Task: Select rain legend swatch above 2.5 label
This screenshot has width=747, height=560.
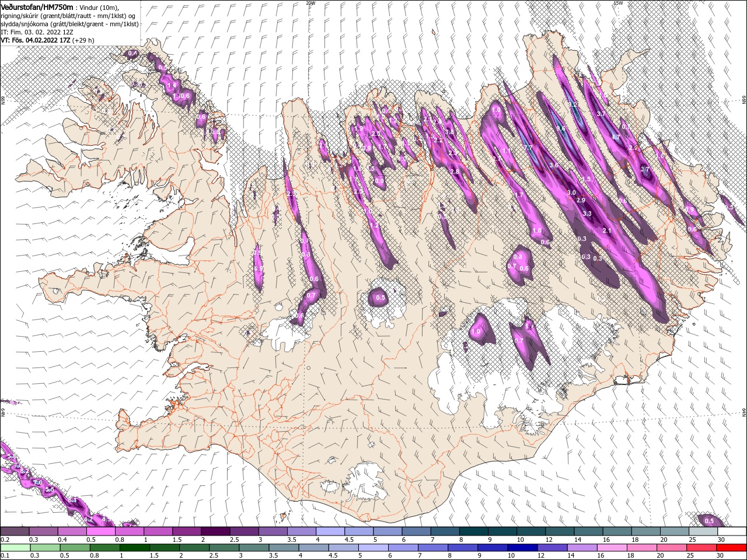Action: pyautogui.click(x=224, y=548)
